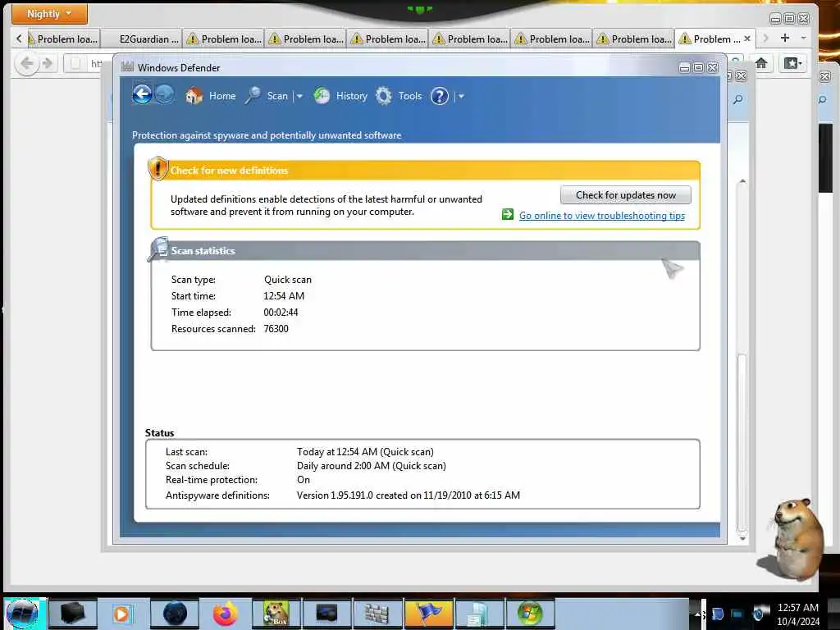
Task: Open the Nightly menu button
Action: pos(49,14)
